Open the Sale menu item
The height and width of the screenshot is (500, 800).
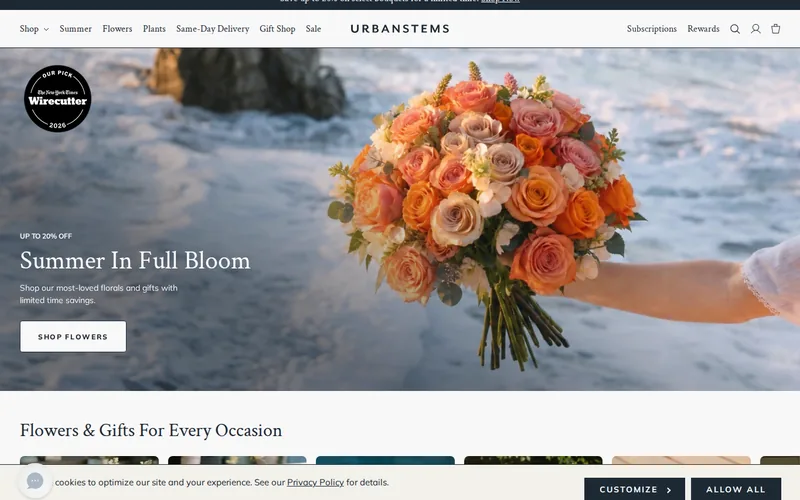(x=313, y=29)
